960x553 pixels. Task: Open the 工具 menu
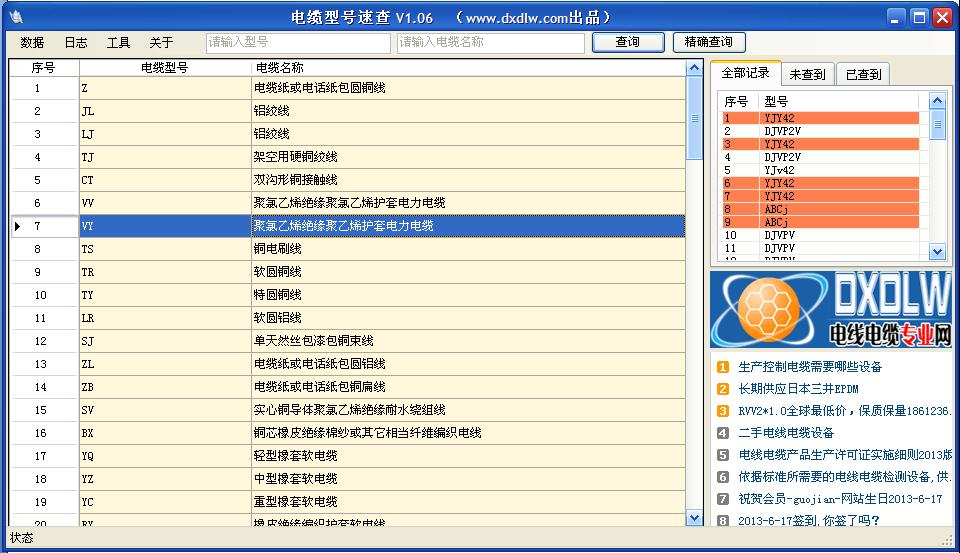click(x=118, y=43)
